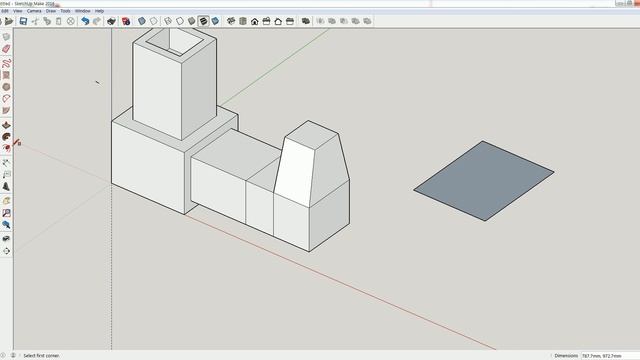Open the Draw menu

click(x=51, y=11)
